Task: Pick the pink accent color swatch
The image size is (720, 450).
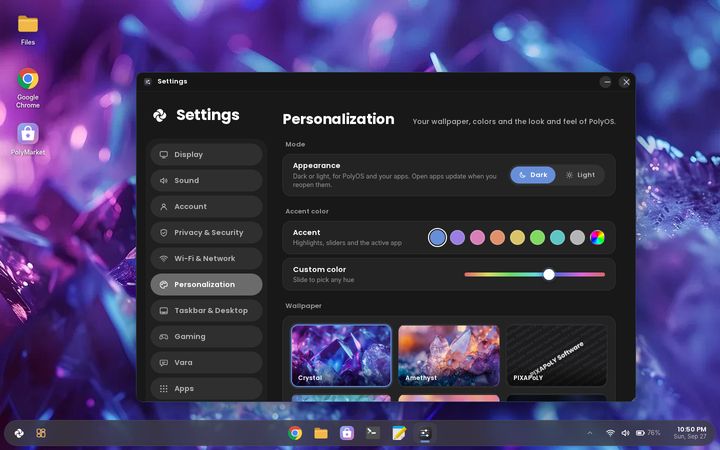Action: [477, 237]
